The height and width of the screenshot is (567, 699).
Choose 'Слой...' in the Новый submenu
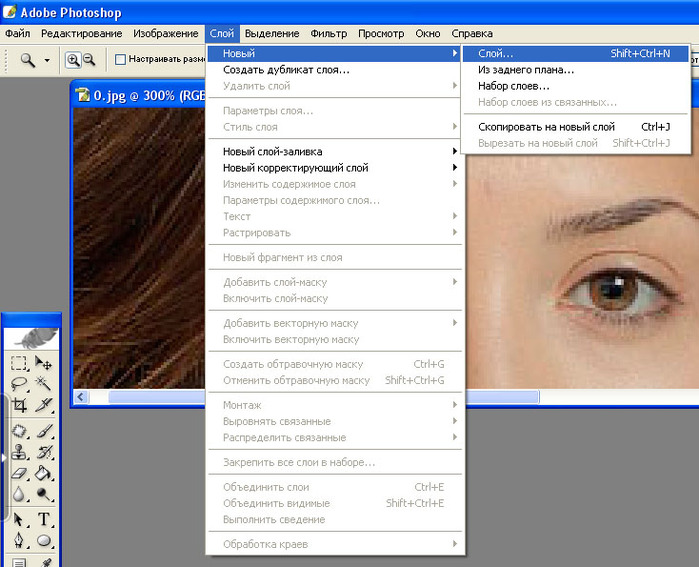tap(576, 53)
